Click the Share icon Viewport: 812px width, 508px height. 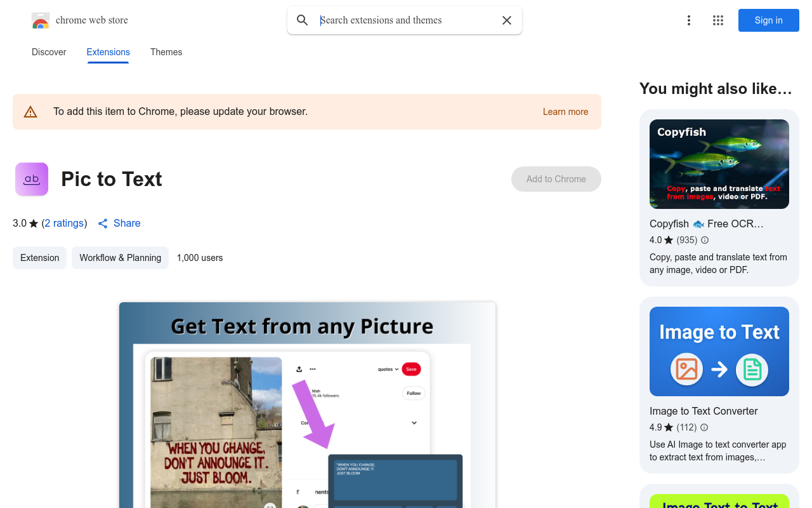(x=103, y=224)
